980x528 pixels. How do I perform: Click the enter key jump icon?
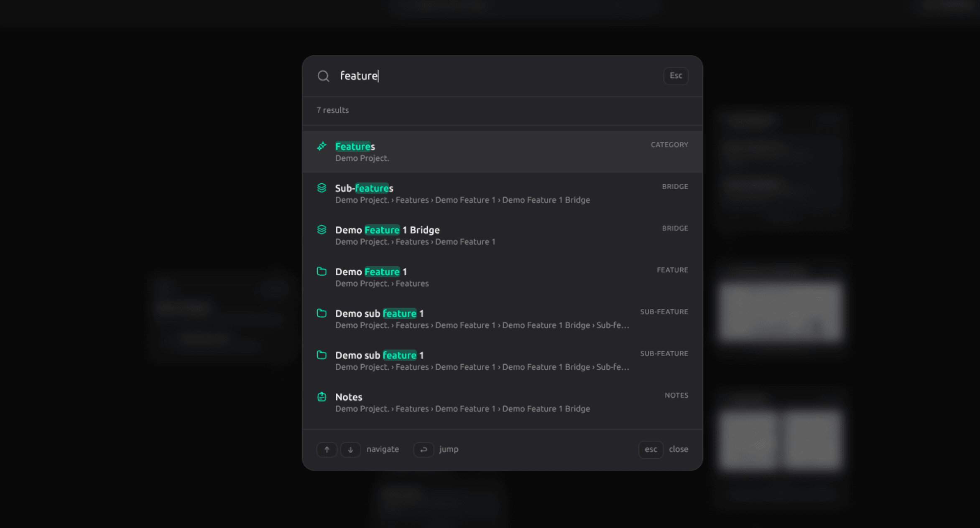(424, 449)
